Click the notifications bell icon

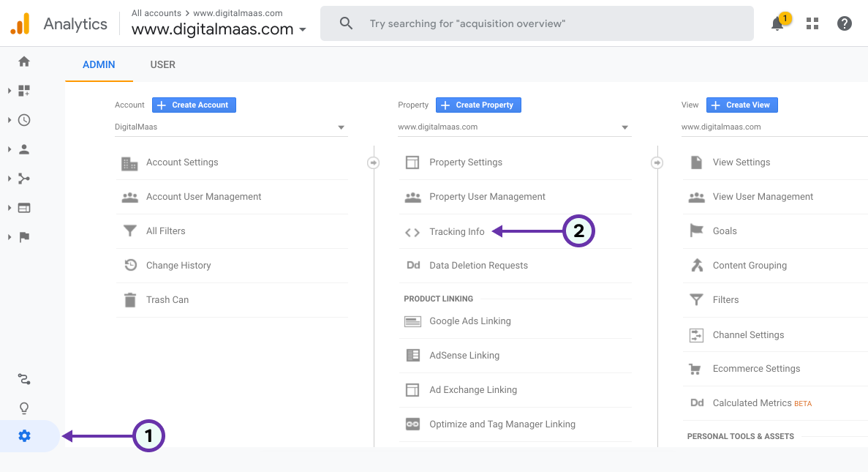(x=778, y=24)
